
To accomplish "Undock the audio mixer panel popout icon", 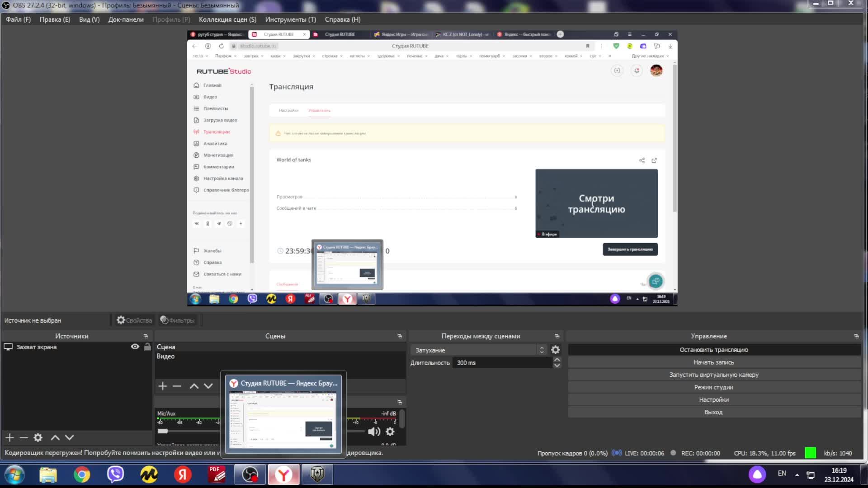I will [400, 402].
